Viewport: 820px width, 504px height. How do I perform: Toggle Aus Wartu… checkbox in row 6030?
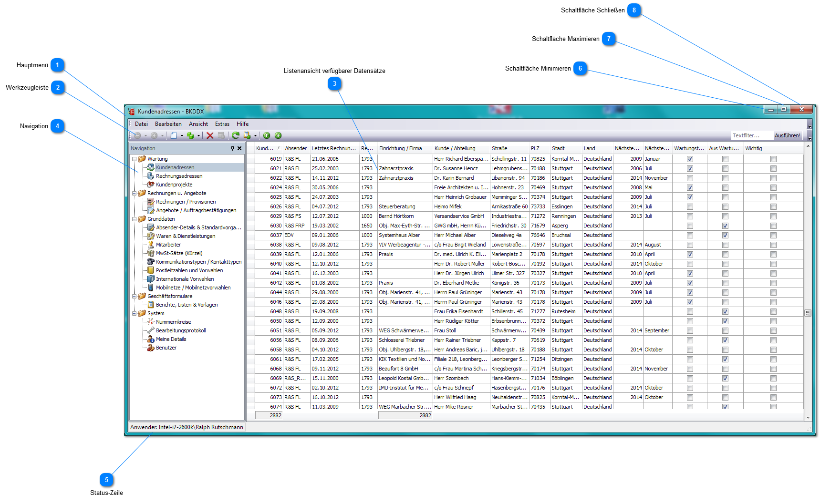[x=725, y=226]
